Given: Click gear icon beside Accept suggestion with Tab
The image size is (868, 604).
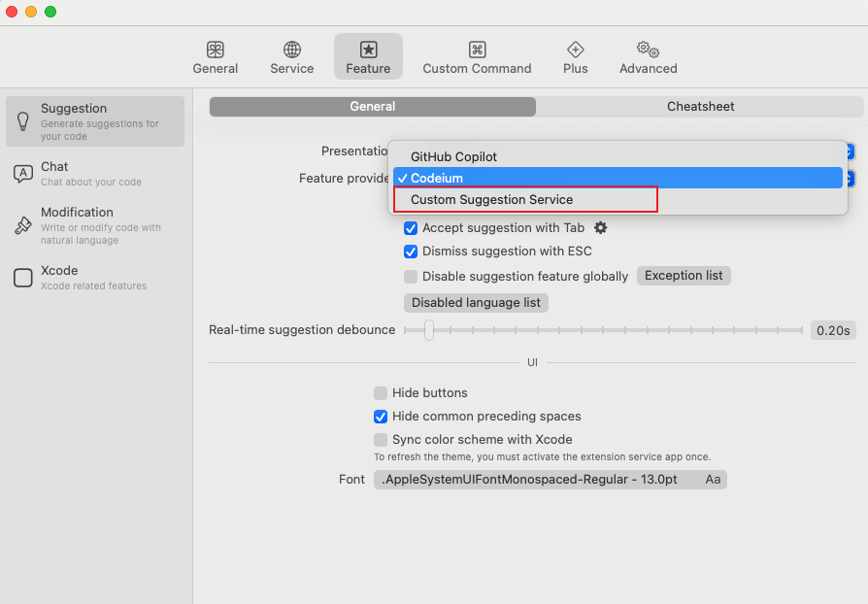Looking at the screenshot, I should click(x=600, y=227).
